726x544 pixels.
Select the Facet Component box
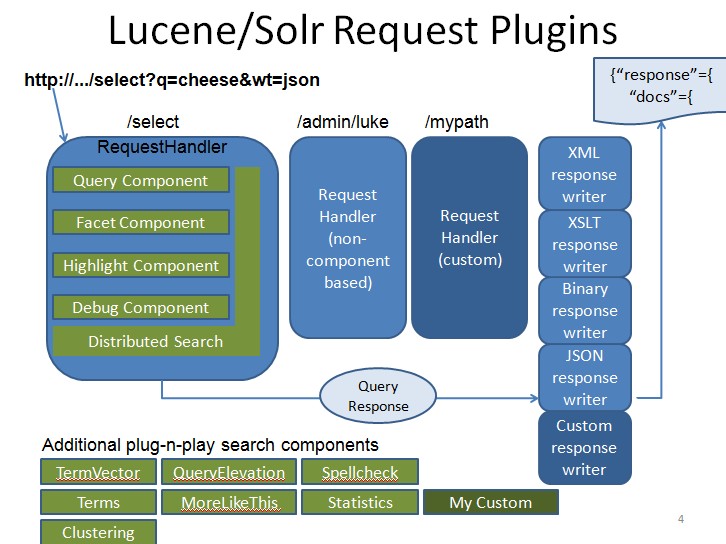pos(141,222)
